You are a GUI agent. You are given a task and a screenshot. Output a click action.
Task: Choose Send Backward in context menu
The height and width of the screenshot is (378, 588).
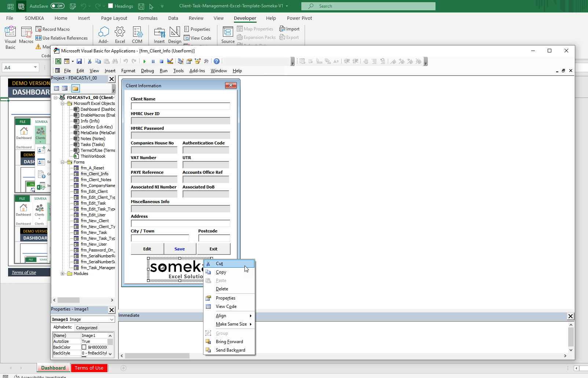(x=229, y=350)
